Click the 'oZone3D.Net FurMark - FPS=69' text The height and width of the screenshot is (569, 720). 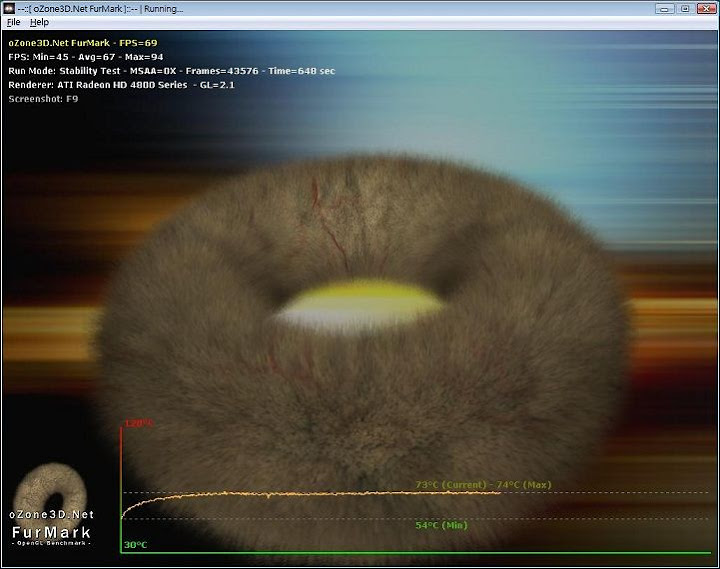[83, 43]
